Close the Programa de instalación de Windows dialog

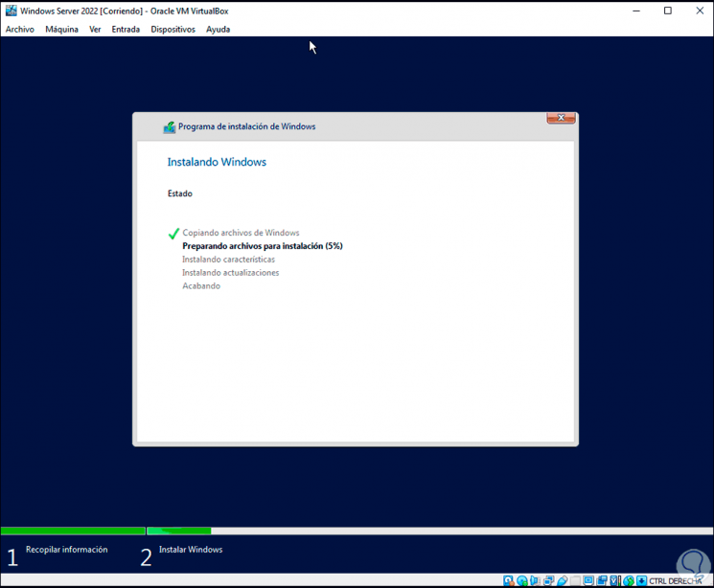561,118
